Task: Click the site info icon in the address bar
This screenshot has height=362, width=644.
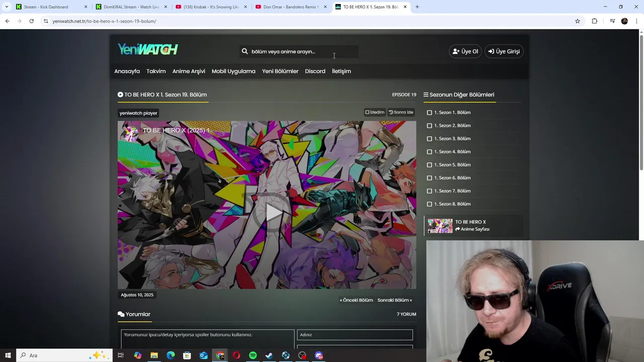Action: 45,21
